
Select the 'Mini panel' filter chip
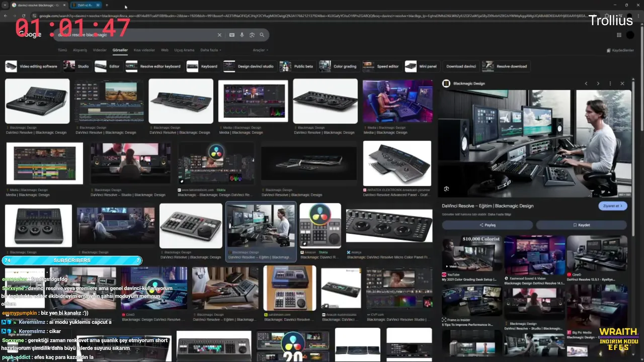tap(422, 66)
